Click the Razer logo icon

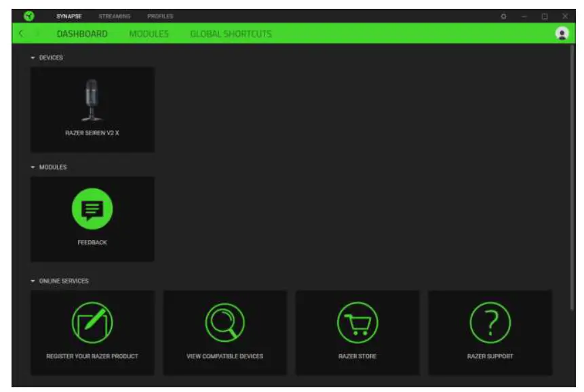29,16
